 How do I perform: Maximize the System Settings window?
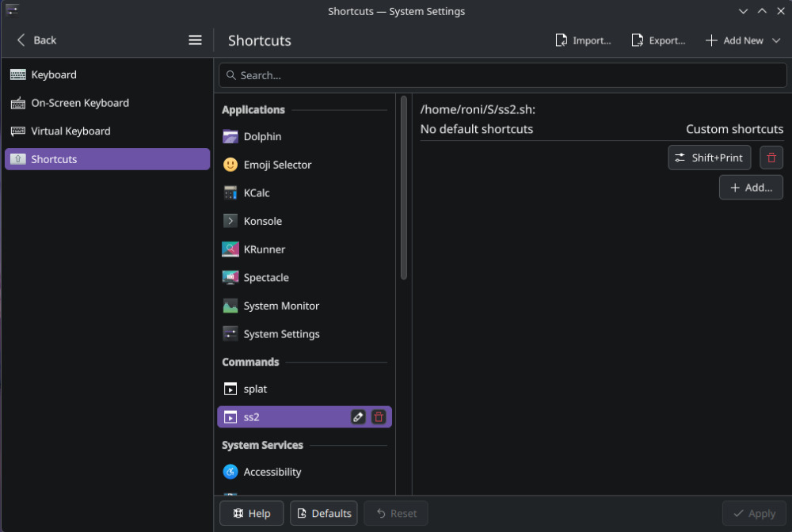click(762, 11)
